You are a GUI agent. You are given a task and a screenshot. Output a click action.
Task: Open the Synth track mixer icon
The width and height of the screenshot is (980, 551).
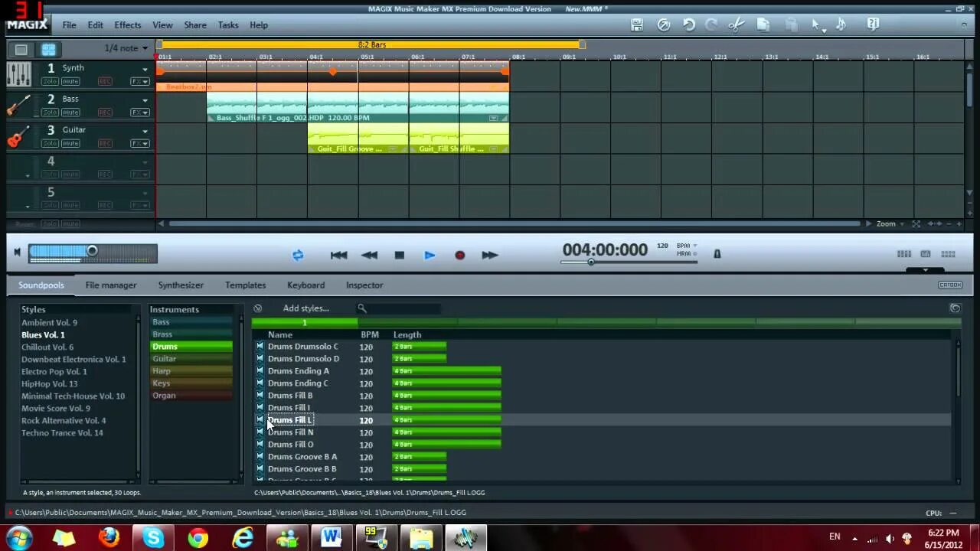click(18, 74)
